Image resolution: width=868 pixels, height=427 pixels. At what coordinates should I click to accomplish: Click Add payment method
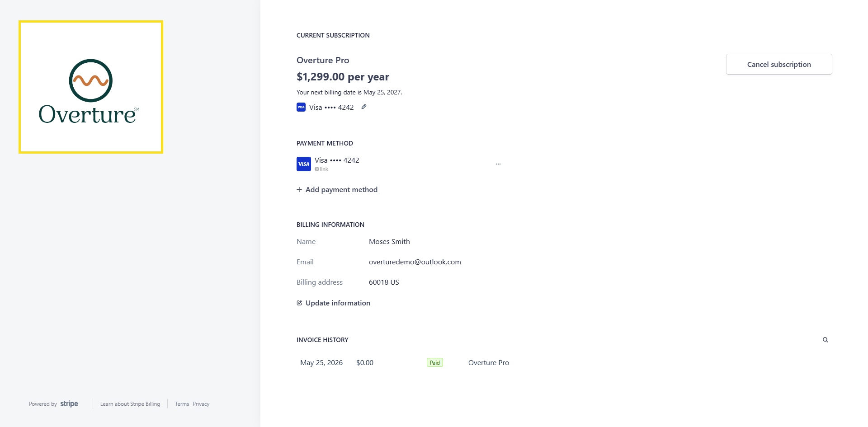tap(337, 190)
